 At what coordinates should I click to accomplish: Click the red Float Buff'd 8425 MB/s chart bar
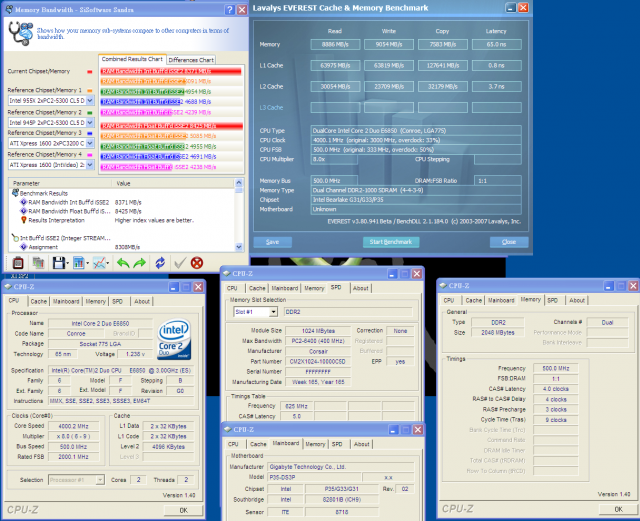click(x=172, y=126)
